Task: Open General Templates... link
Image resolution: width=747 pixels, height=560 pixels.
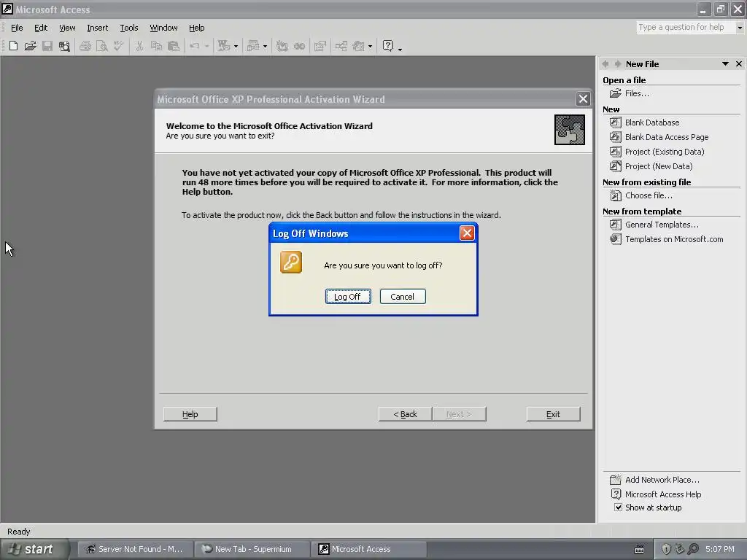Action: 661,225
